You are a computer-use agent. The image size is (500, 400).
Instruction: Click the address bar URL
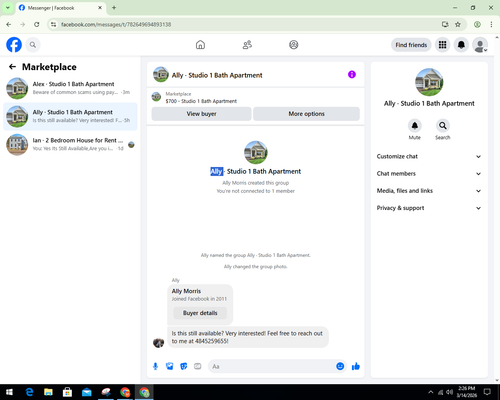click(116, 24)
